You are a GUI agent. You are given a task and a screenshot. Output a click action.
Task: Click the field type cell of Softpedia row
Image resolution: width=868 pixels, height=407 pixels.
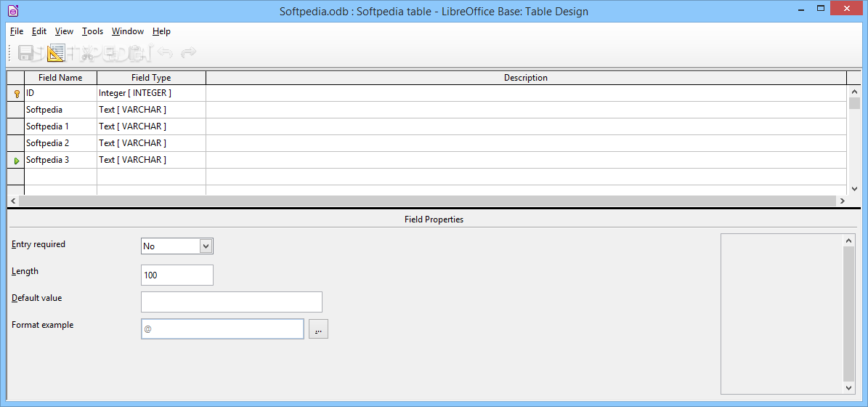151,110
